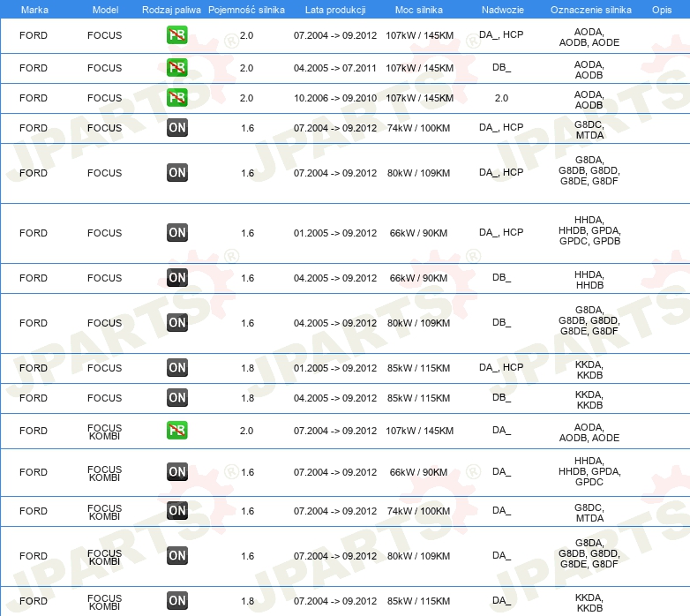This screenshot has height=616, width=690.
Task: Click the Lata produkcji column header
Action: 335,10
